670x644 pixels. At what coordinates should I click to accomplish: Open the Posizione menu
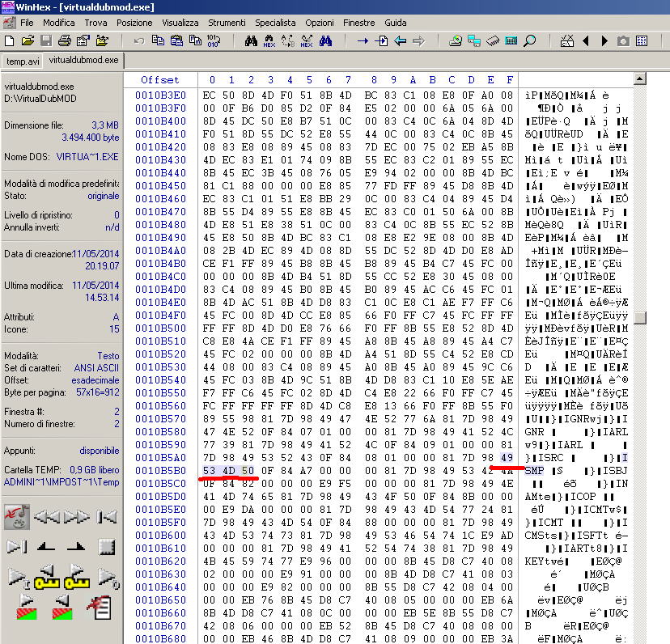pos(134,23)
